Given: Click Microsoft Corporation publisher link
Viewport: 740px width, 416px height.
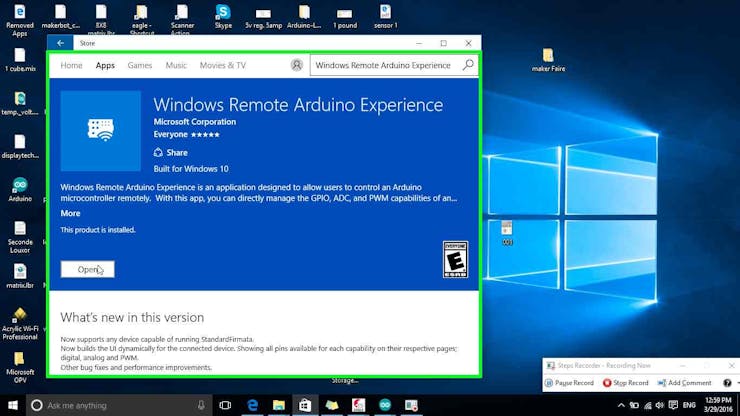Looking at the screenshot, I should [194, 122].
